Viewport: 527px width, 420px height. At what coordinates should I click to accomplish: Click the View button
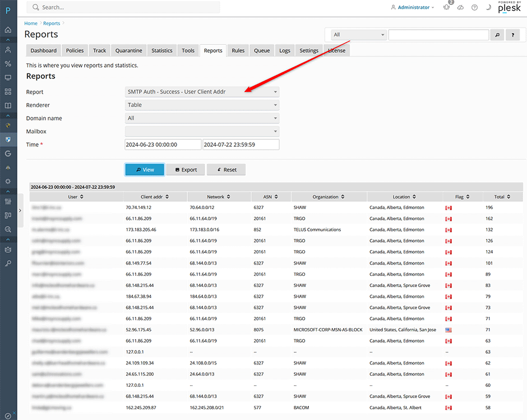pyautogui.click(x=145, y=170)
